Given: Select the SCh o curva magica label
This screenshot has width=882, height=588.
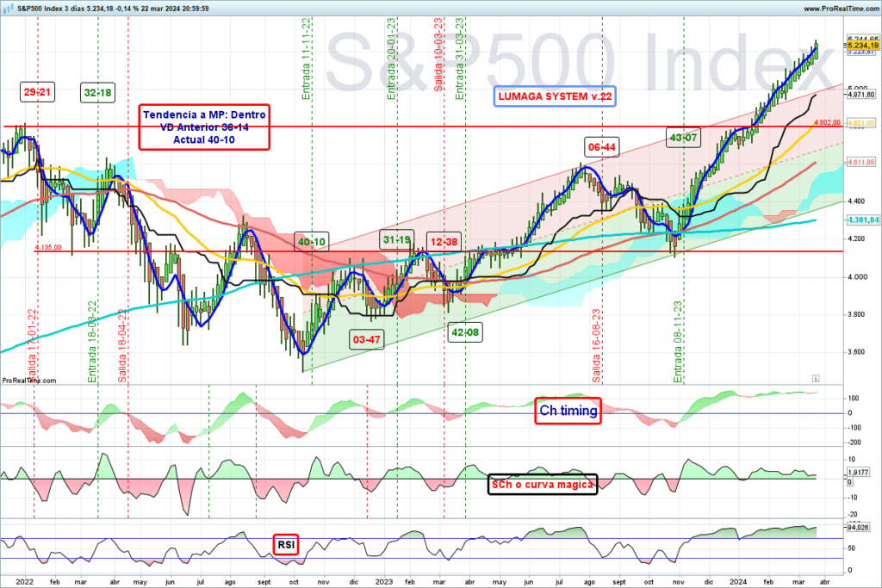Looking at the screenshot, I should (x=543, y=484).
